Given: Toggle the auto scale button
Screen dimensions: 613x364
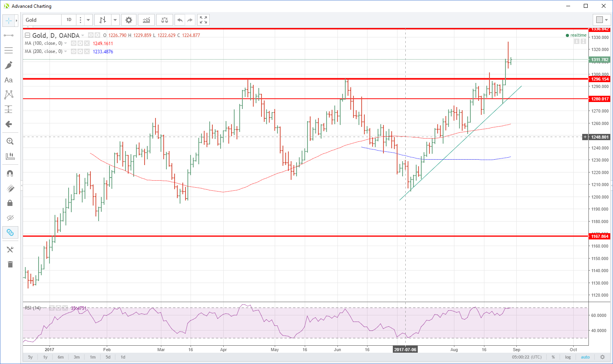Looking at the screenshot, I should (585, 357).
